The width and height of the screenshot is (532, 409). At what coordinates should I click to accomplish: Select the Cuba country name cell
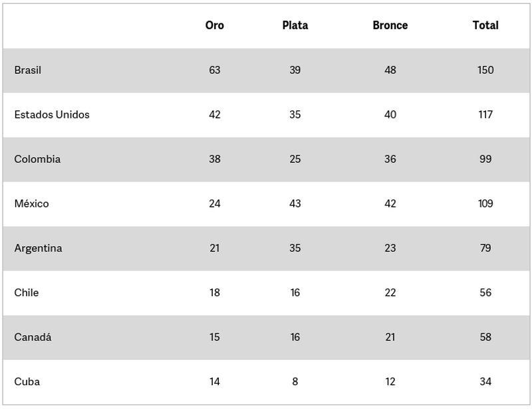27,382
